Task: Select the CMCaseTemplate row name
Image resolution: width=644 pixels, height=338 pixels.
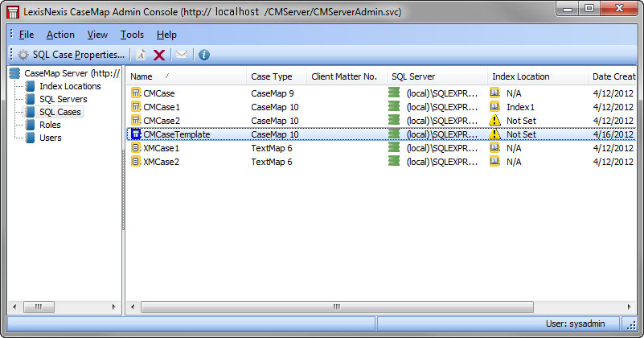Action: (x=177, y=134)
